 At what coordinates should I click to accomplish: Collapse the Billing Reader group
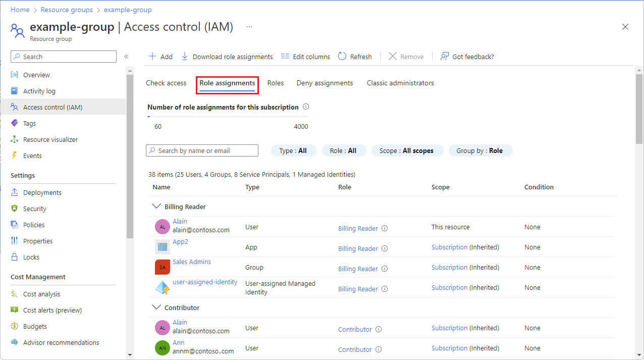(156, 205)
